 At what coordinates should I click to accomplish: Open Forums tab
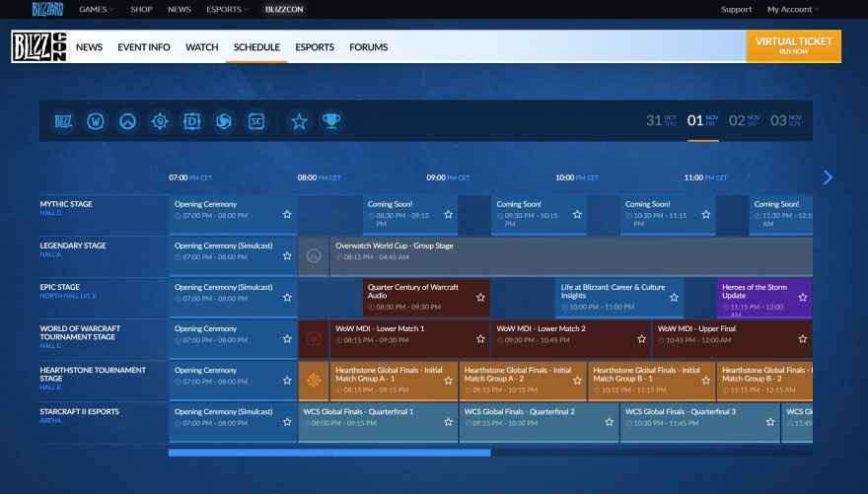[x=368, y=47]
